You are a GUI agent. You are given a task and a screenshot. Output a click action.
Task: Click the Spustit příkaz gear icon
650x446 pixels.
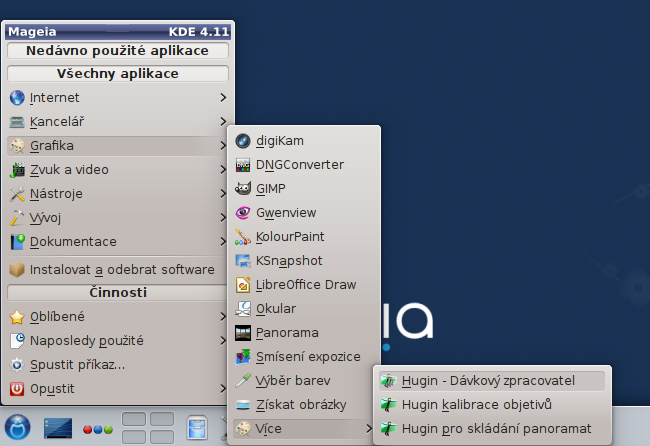click(17, 365)
